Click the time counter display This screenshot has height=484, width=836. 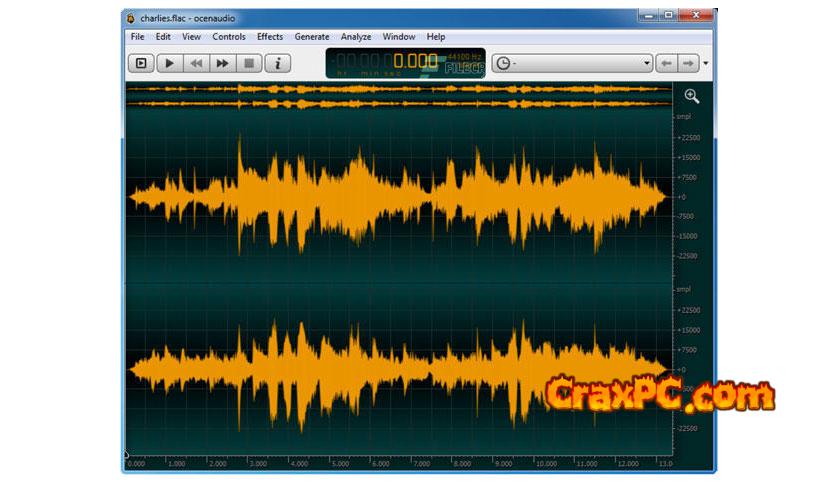(x=405, y=63)
